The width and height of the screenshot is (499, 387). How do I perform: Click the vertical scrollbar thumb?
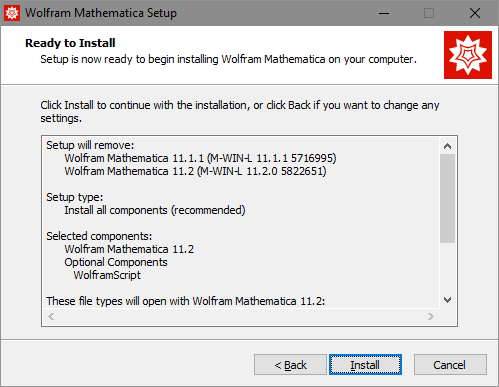click(447, 198)
